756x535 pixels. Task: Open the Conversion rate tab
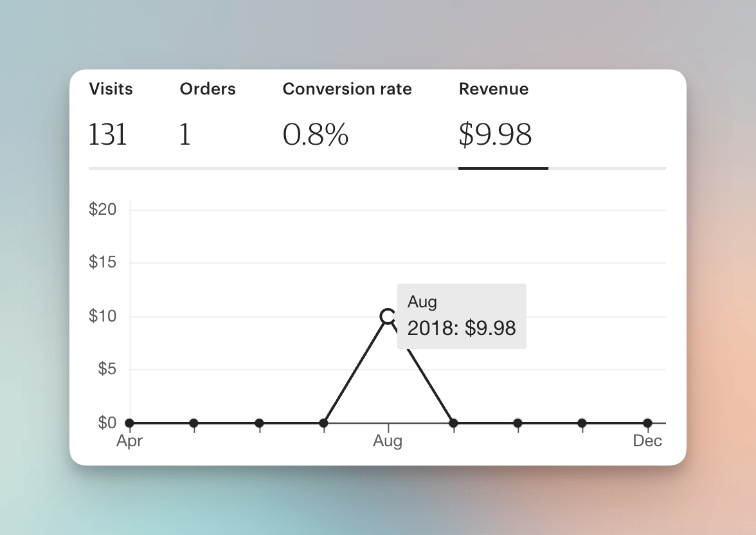click(347, 89)
